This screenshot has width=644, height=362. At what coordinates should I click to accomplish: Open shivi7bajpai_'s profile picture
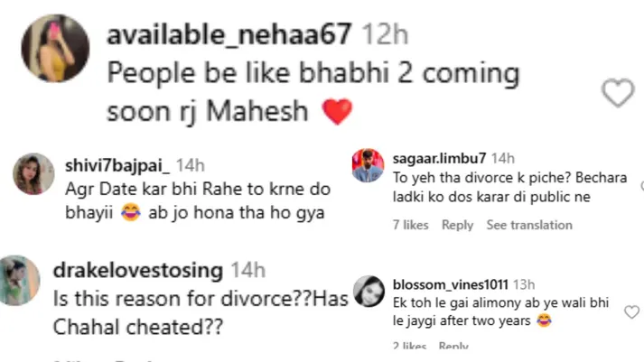click(x=33, y=173)
